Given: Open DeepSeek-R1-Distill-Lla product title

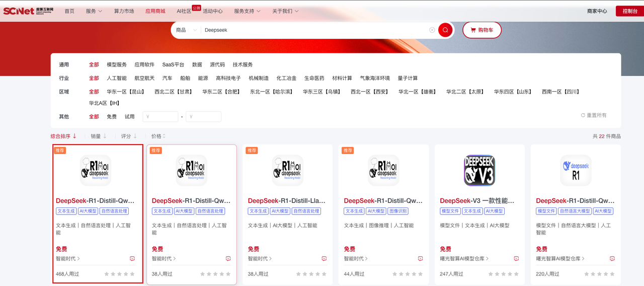Looking at the screenshot, I should [x=287, y=200].
